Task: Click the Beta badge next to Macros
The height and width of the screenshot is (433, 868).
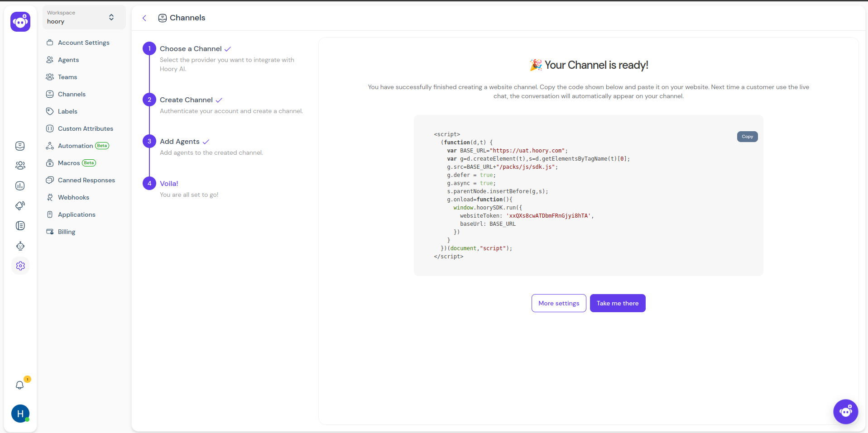Action: coord(89,163)
